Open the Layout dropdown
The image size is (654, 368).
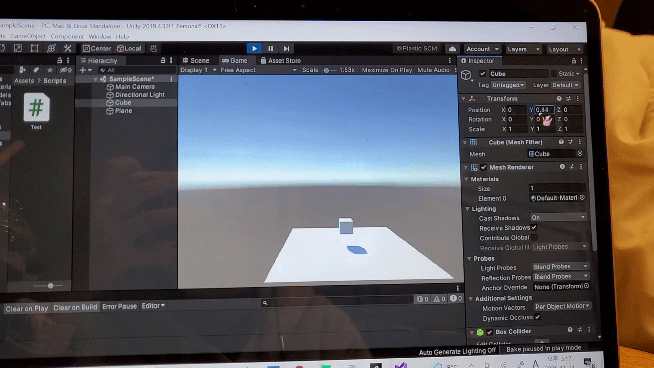click(x=564, y=50)
